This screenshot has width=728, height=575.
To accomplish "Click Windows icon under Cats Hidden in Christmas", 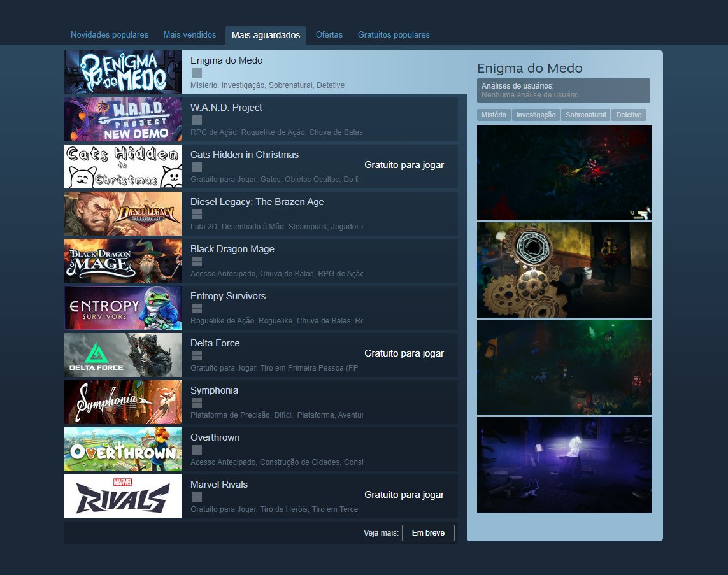I will (x=197, y=167).
